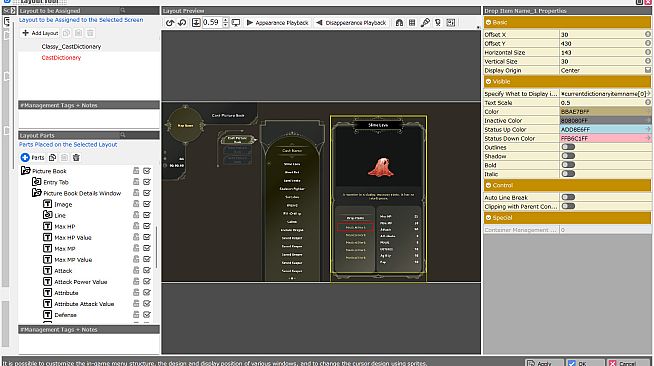Toggle the Auto Line Break switch
Viewport: 654px width, 366px height.
click(568, 197)
